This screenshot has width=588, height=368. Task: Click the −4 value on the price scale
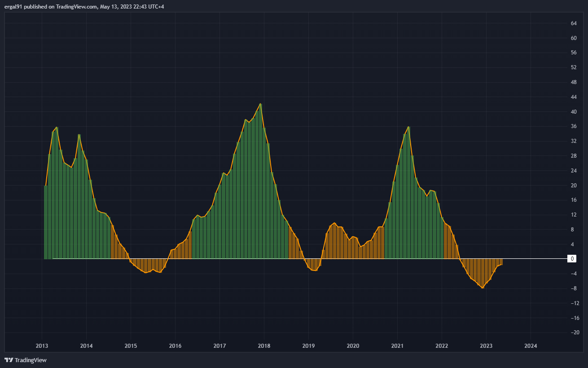(x=573, y=274)
